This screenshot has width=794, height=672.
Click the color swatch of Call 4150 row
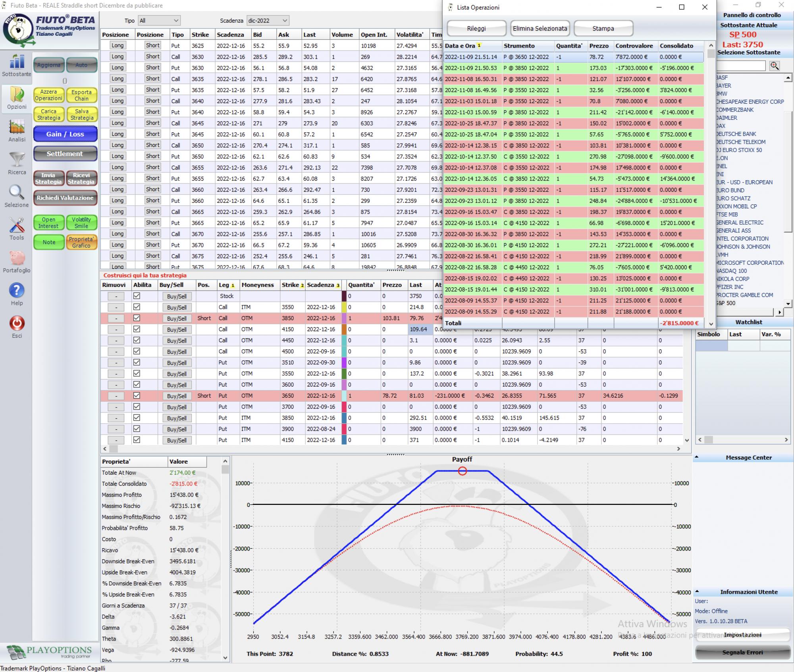click(344, 329)
